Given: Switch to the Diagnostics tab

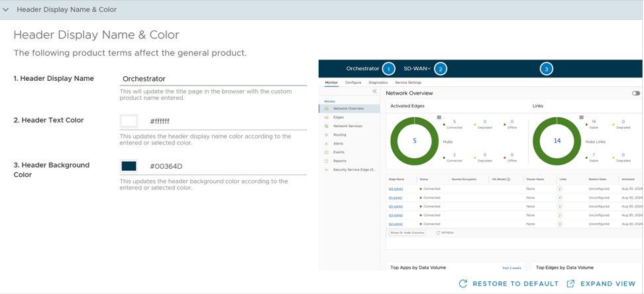Looking at the screenshot, I should [378, 83].
